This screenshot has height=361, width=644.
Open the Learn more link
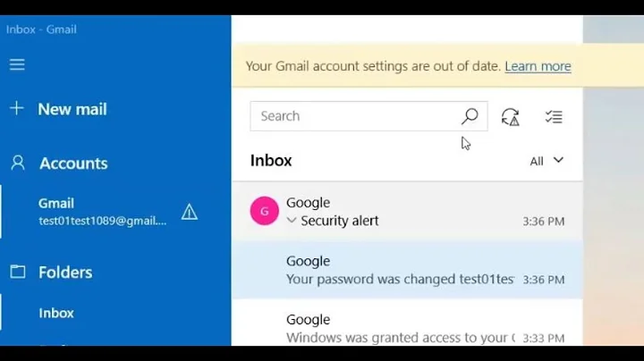tap(538, 66)
